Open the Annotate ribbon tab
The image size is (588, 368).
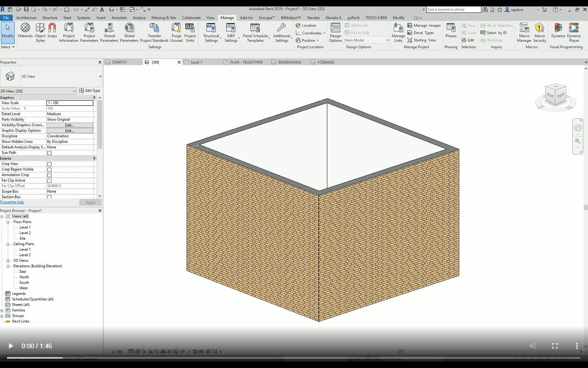coord(119,18)
